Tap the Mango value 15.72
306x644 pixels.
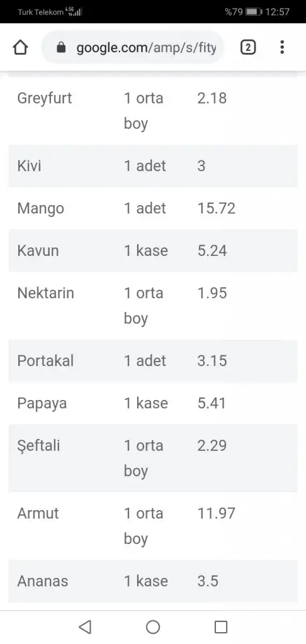(217, 208)
